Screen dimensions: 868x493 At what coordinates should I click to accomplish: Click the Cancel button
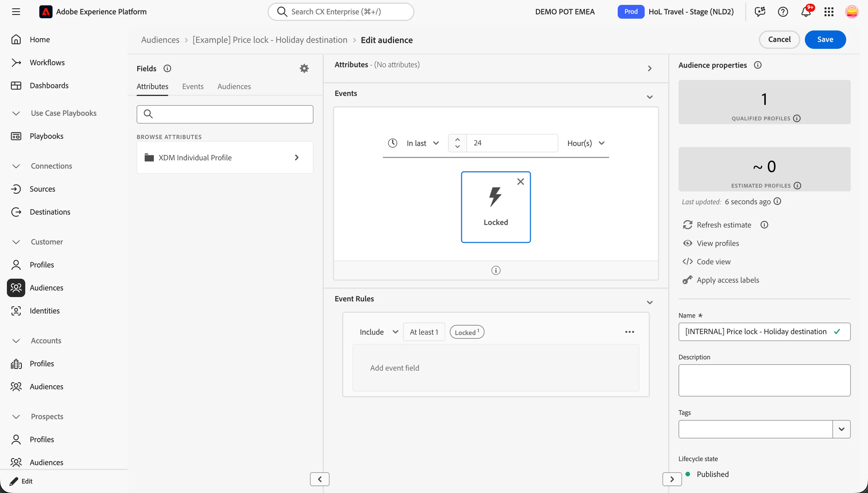[779, 39]
